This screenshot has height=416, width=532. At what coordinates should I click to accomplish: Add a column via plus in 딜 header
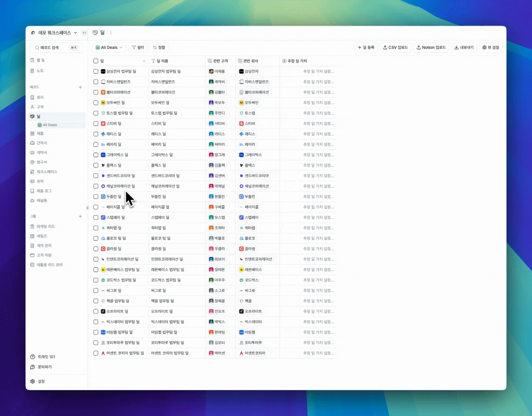click(144, 61)
